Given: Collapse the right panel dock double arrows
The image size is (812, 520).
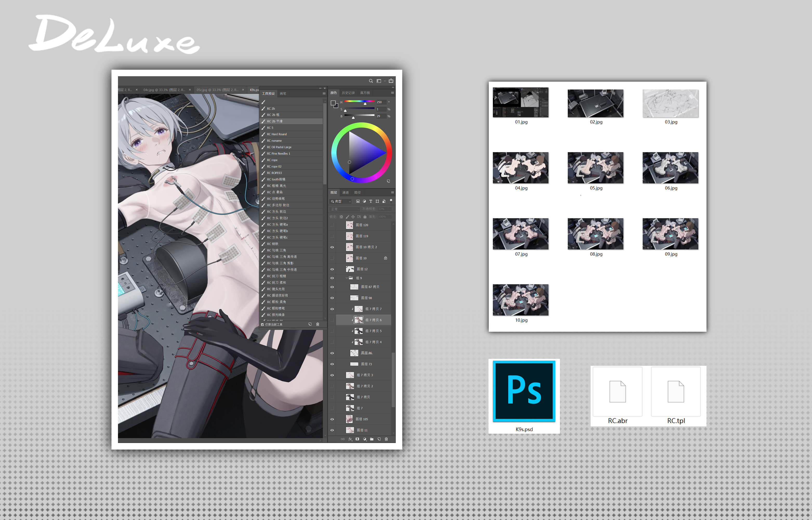Looking at the screenshot, I should click(x=393, y=87).
